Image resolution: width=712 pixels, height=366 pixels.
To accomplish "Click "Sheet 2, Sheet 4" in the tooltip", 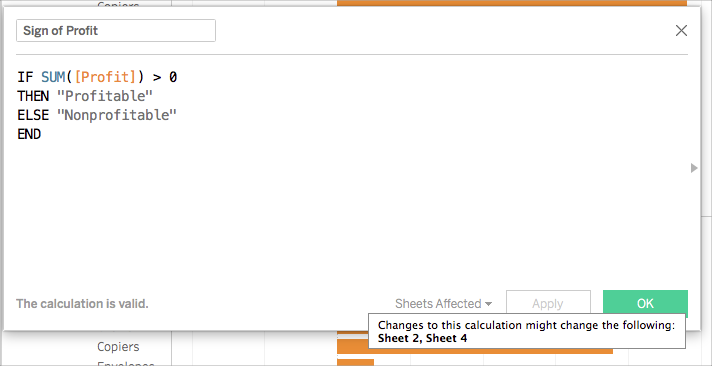I will [422, 338].
